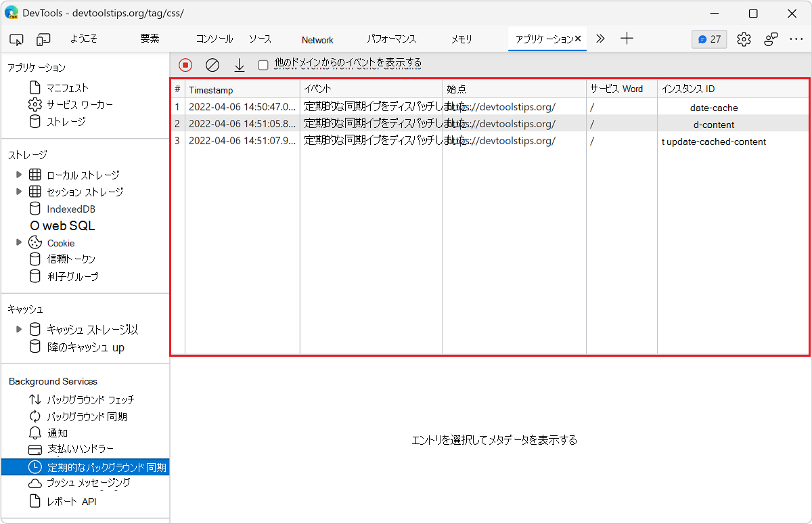Select the d-content table row
The height and width of the screenshot is (524, 812).
(406, 124)
